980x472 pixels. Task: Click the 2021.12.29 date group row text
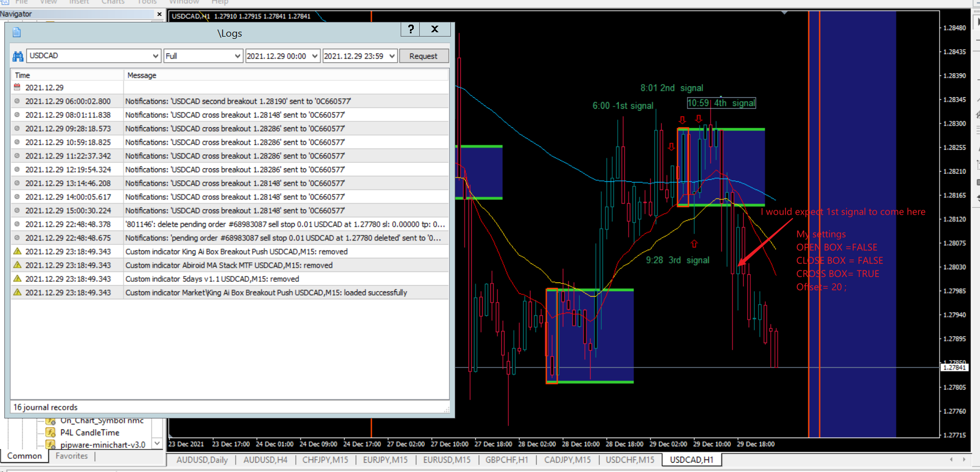coord(44,87)
